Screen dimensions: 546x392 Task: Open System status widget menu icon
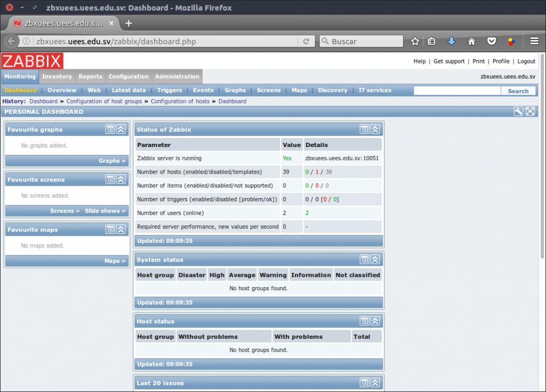tap(365, 259)
